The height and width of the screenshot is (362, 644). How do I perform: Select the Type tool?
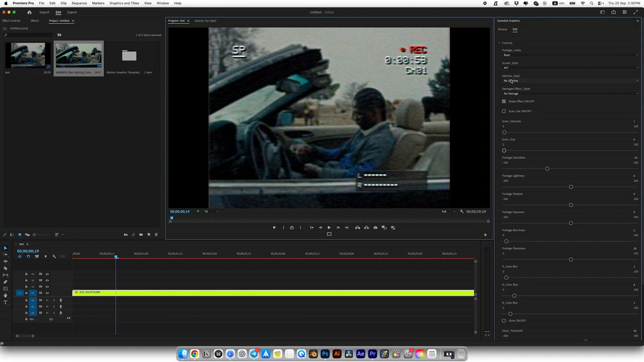click(5, 303)
